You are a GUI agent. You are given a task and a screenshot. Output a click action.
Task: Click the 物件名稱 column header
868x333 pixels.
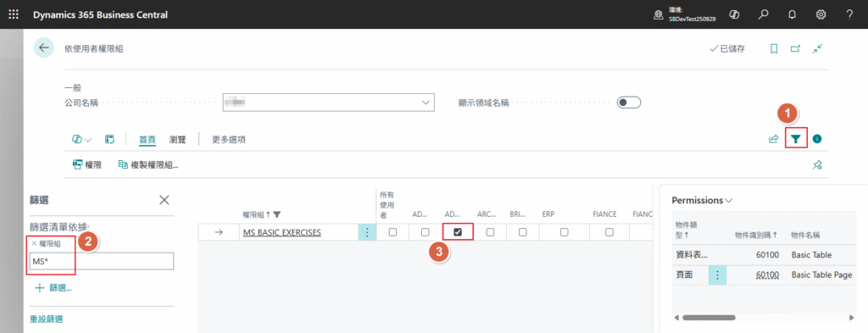point(806,235)
